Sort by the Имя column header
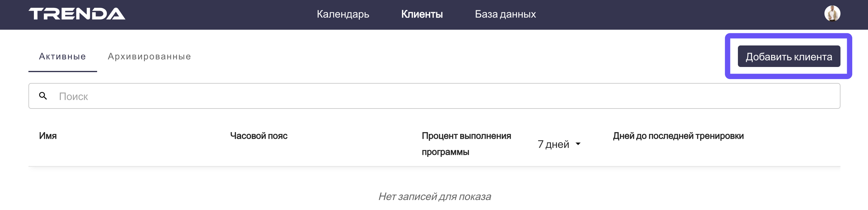868x210 pixels. 48,136
